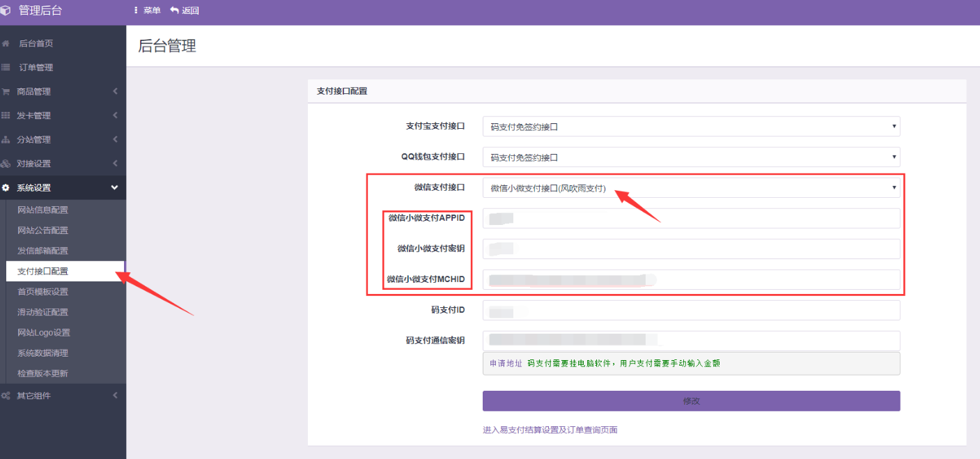Click the 修改 submit button
Image resolution: width=980 pixels, height=459 pixels.
coord(691,400)
